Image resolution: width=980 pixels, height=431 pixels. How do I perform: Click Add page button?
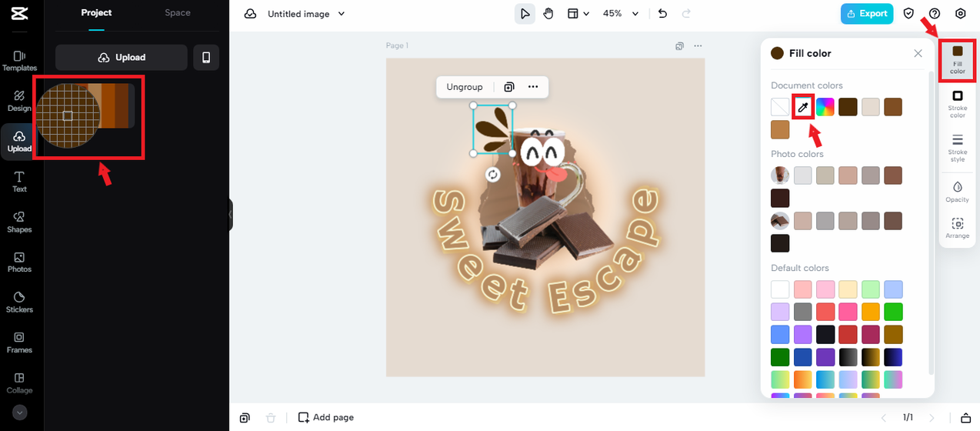pyautogui.click(x=327, y=417)
